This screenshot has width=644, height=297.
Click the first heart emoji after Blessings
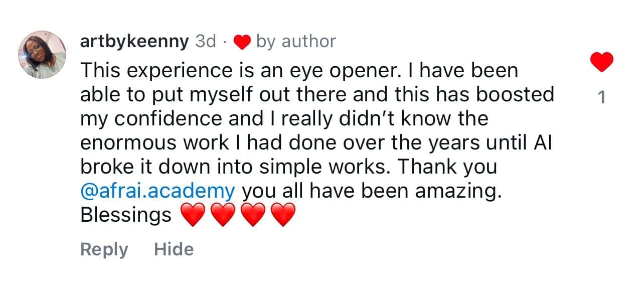(192, 216)
